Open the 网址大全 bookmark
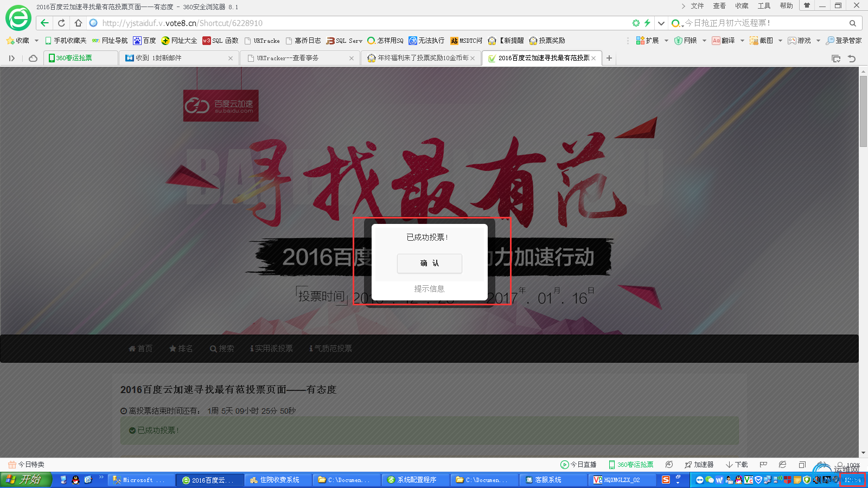The height and width of the screenshot is (488, 868). [x=180, y=41]
